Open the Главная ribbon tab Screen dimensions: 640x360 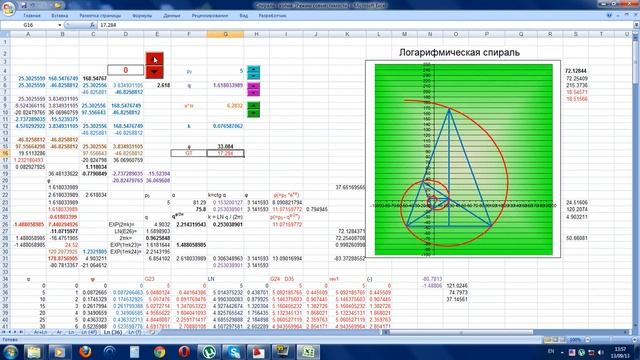[x=32, y=16]
